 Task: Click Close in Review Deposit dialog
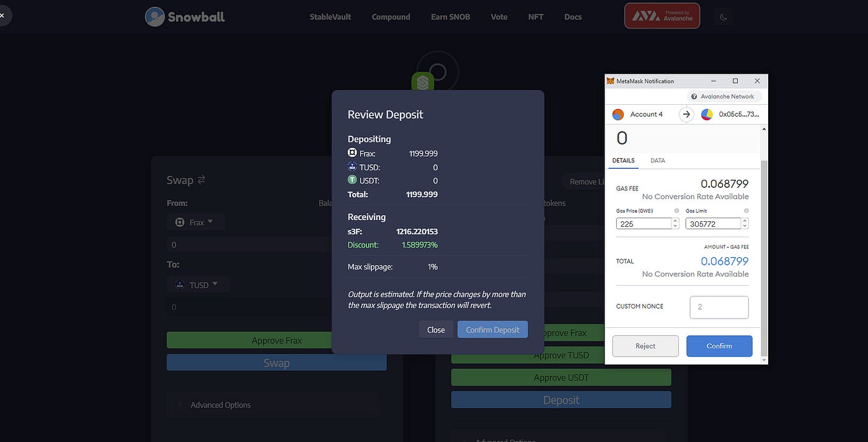(436, 330)
